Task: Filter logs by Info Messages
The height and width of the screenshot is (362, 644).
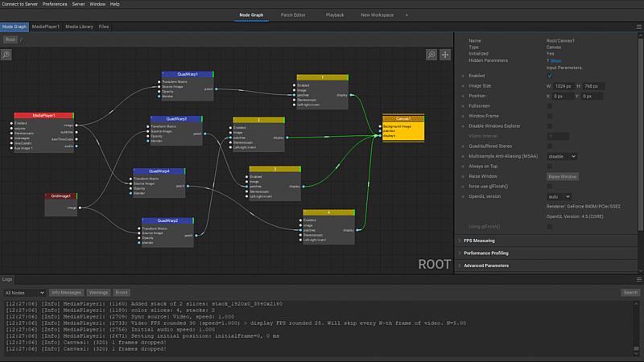Action: point(66,293)
